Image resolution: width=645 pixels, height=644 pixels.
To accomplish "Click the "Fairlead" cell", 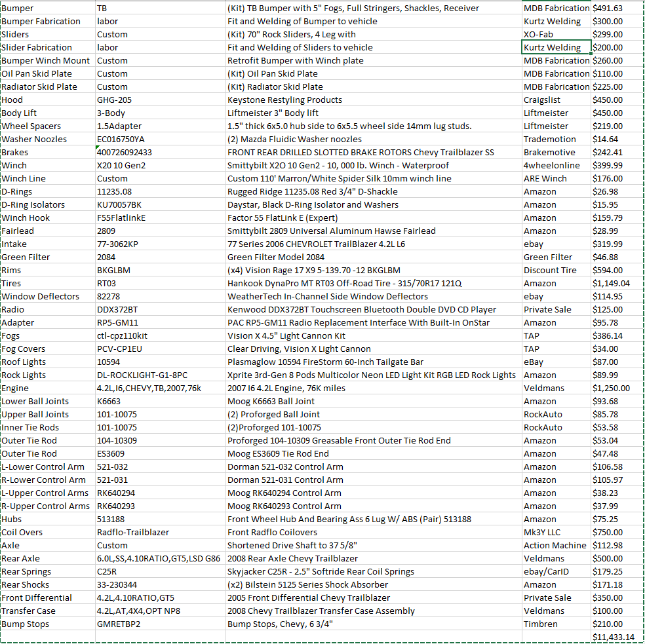I will (x=48, y=231).
